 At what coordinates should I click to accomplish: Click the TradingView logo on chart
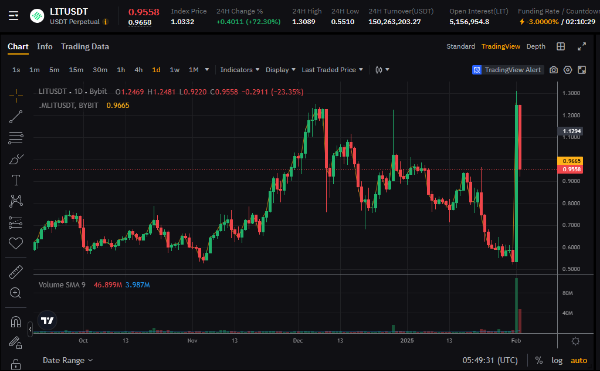tap(47, 320)
